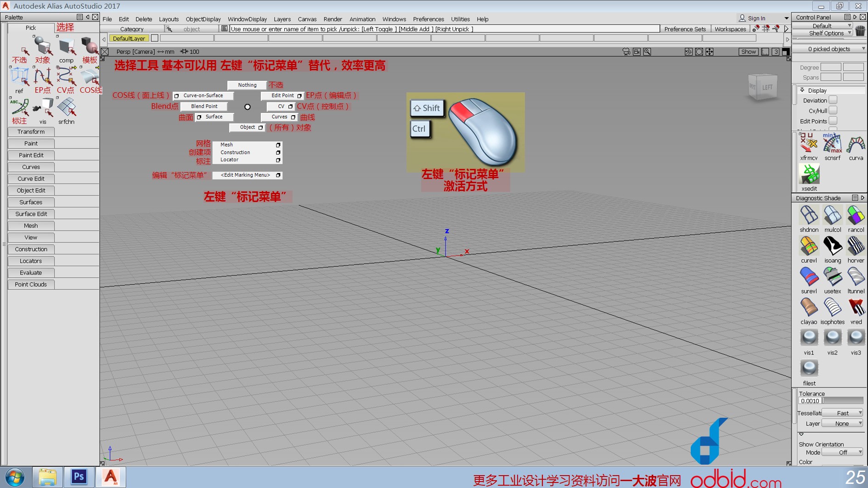The height and width of the screenshot is (488, 868).
Task: Expand the Surface Edit palette section
Action: (31, 214)
